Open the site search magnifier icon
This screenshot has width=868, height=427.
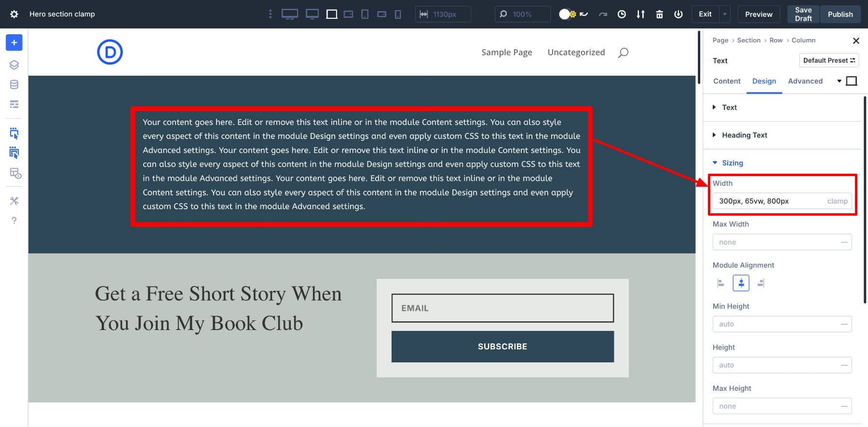pyautogui.click(x=623, y=53)
